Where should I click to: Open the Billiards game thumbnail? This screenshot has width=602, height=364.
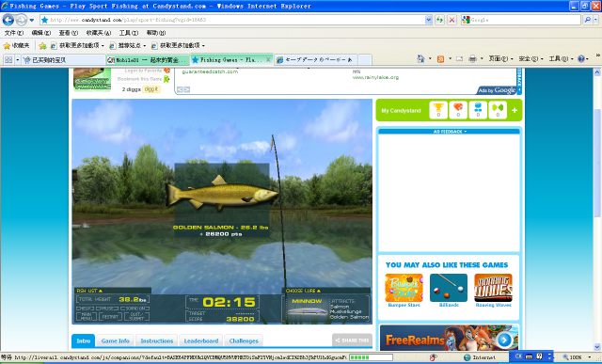coord(449,288)
